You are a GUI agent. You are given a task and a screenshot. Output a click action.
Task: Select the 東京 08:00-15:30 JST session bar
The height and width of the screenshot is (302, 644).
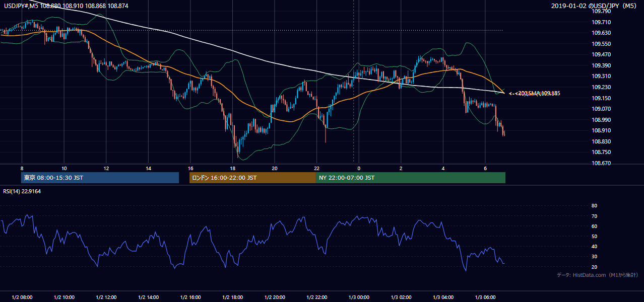tap(100, 178)
